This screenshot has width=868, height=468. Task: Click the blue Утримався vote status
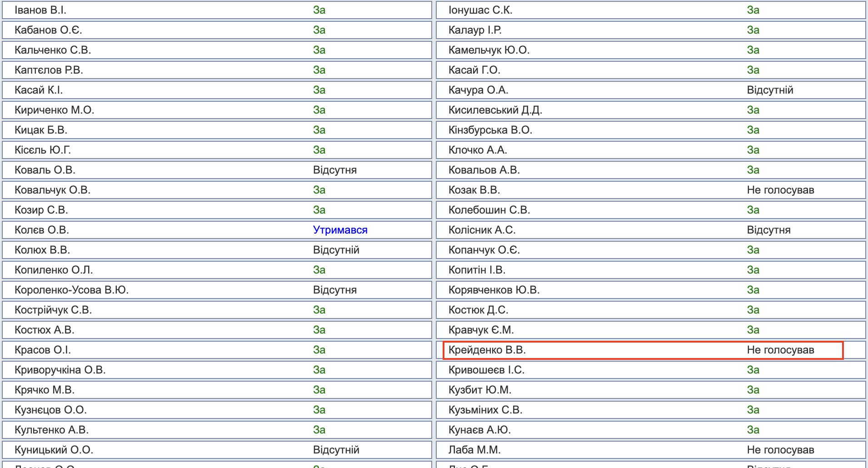click(340, 230)
